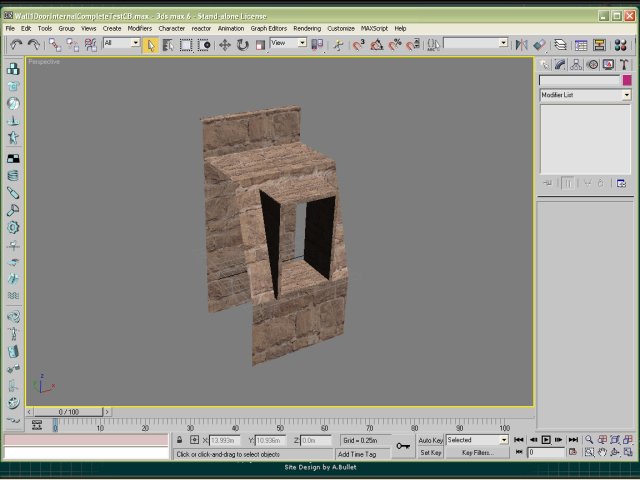Open the Display command panel tab

(x=609, y=65)
